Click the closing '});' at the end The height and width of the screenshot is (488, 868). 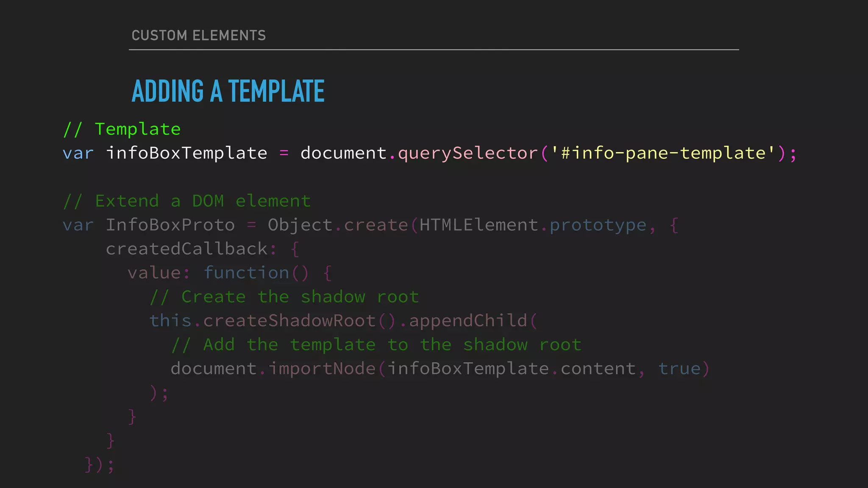tap(100, 465)
